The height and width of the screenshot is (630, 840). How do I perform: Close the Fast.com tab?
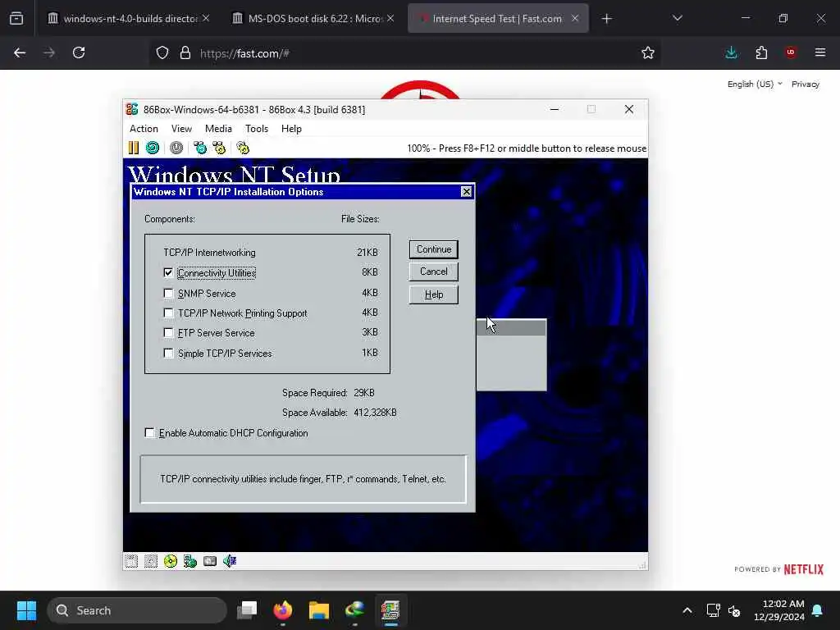tap(575, 19)
